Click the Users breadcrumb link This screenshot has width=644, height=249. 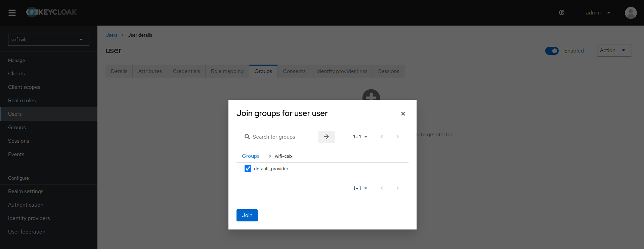(112, 35)
